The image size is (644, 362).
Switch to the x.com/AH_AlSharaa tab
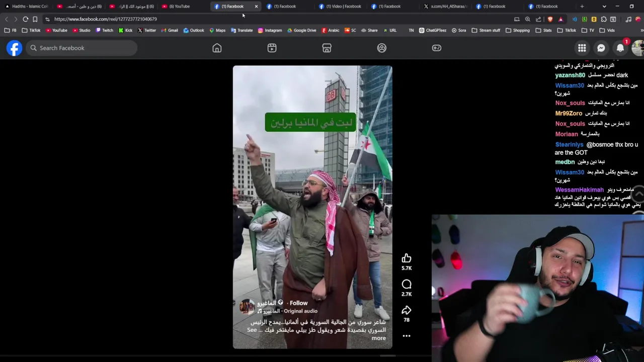coord(445,7)
